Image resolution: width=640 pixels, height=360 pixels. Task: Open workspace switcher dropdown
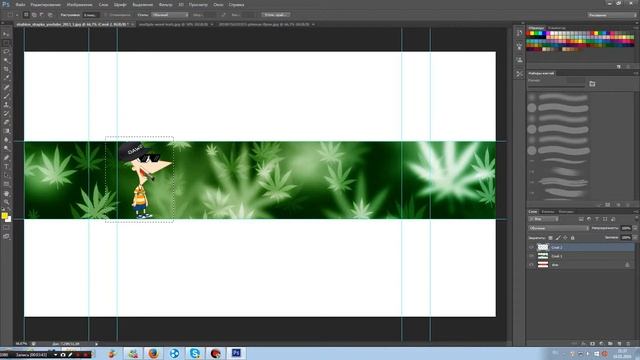(612, 15)
